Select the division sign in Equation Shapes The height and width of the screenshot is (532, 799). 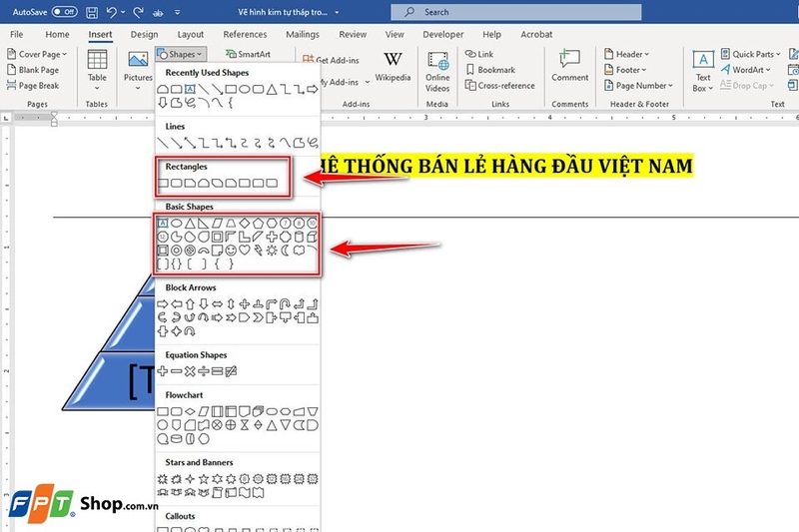(204, 371)
